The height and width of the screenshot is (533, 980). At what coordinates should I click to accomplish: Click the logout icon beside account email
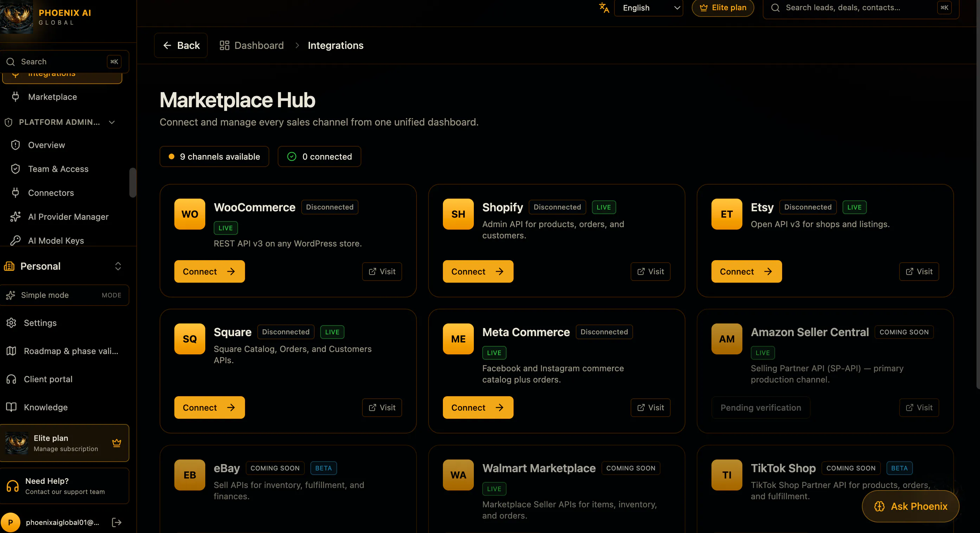point(117,522)
